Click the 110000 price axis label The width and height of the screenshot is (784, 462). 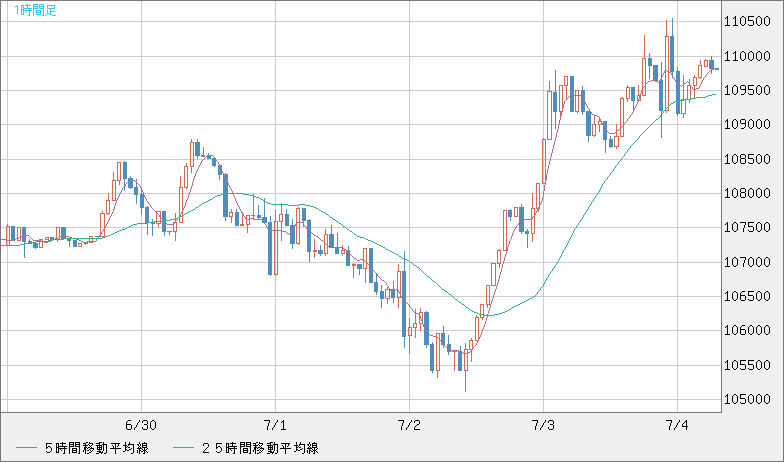coord(747,56)
